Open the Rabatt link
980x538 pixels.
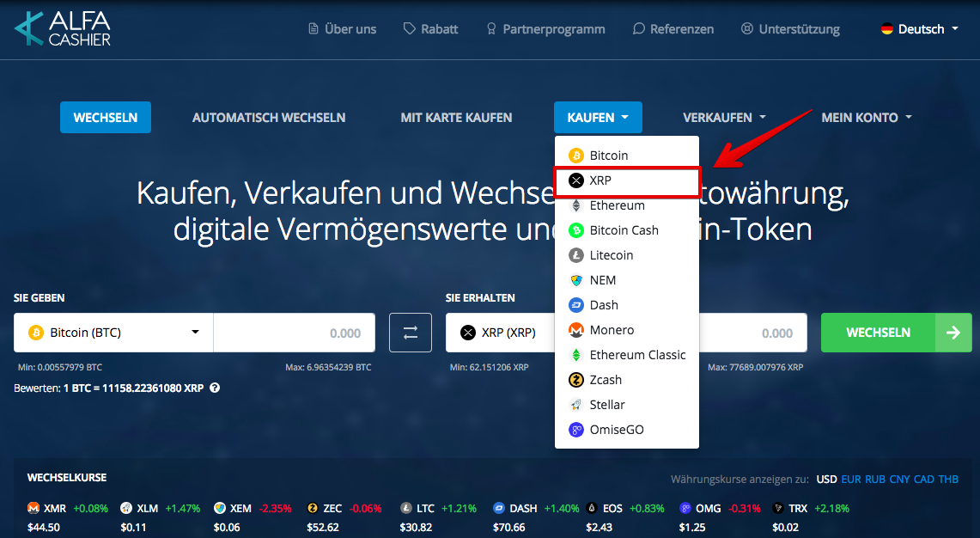430,28
